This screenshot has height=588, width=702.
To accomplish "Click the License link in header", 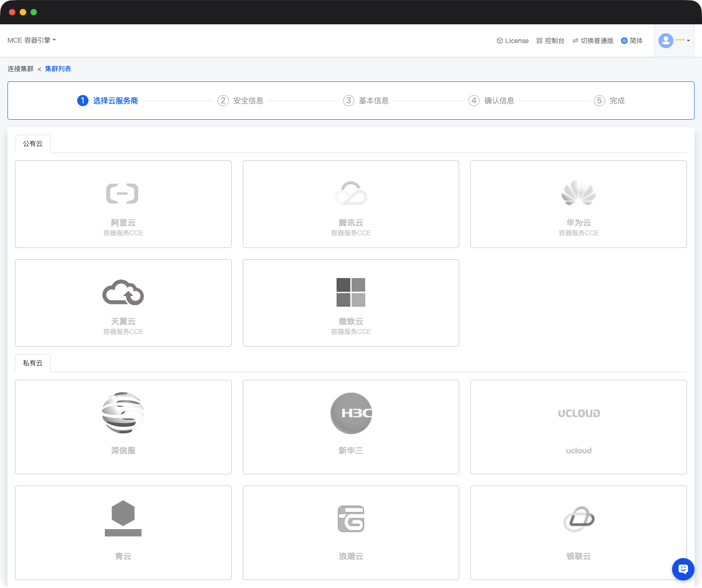I will pos(512,41).
